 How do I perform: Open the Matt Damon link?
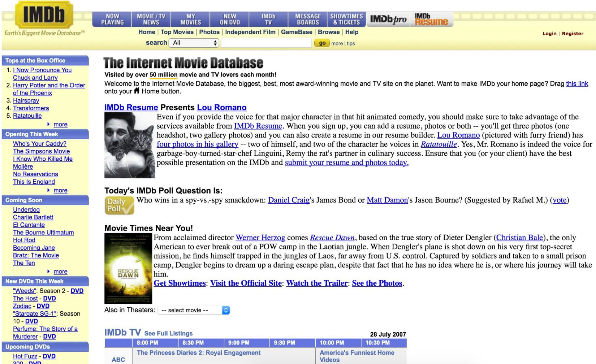tap(387, 200)
